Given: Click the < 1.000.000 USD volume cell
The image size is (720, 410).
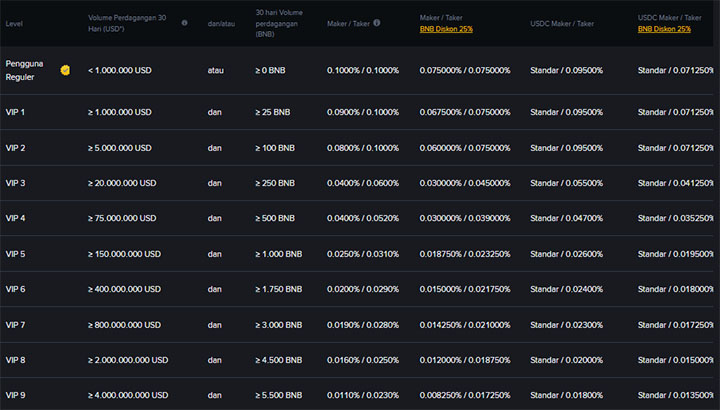Looking at the screenshot, I should coord(119,70).
